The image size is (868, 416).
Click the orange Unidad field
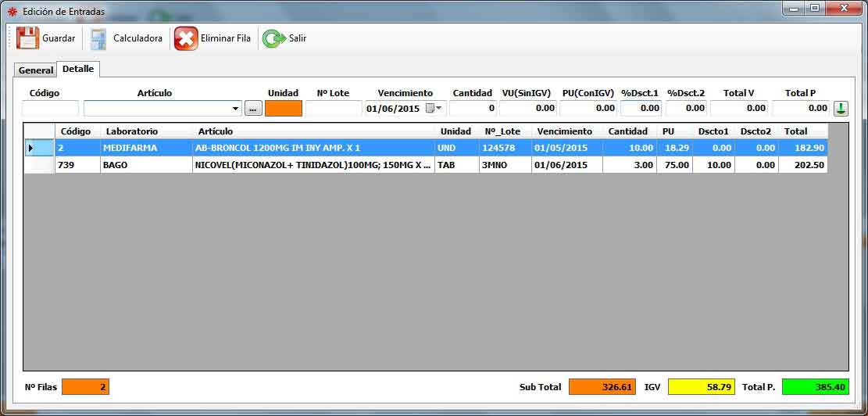coord(283,109)
